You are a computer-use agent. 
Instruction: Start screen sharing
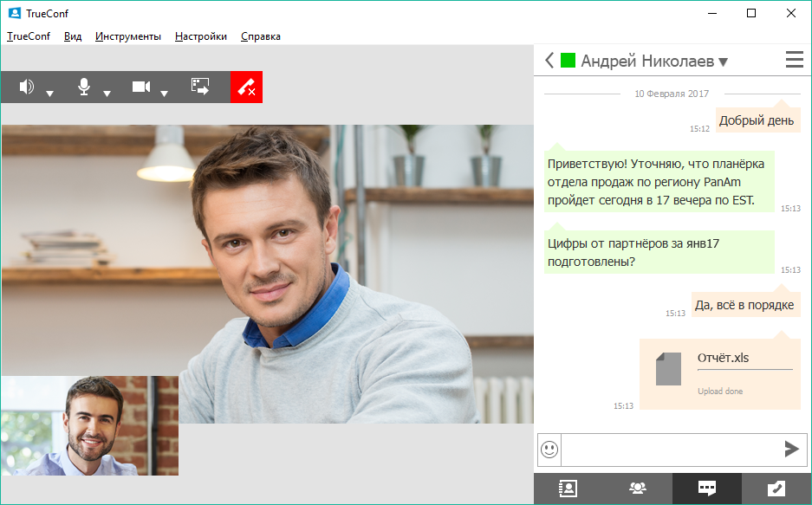(202, 87)
